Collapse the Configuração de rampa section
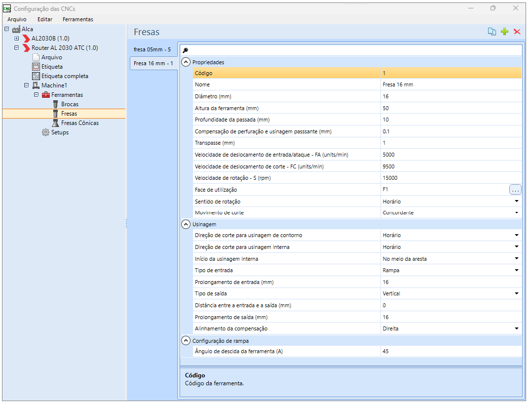 [x=186, y=340]
